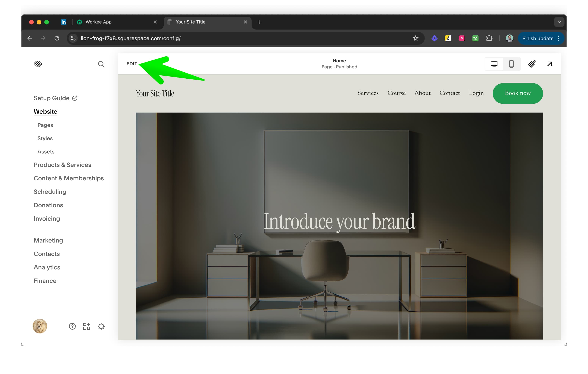This screenshot has height=374, width=588.
Task: Click EDIT to edit the page
Action: coord(132,64)
